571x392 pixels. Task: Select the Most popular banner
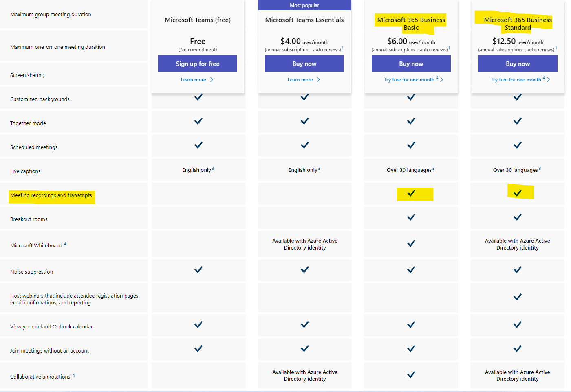304,5
